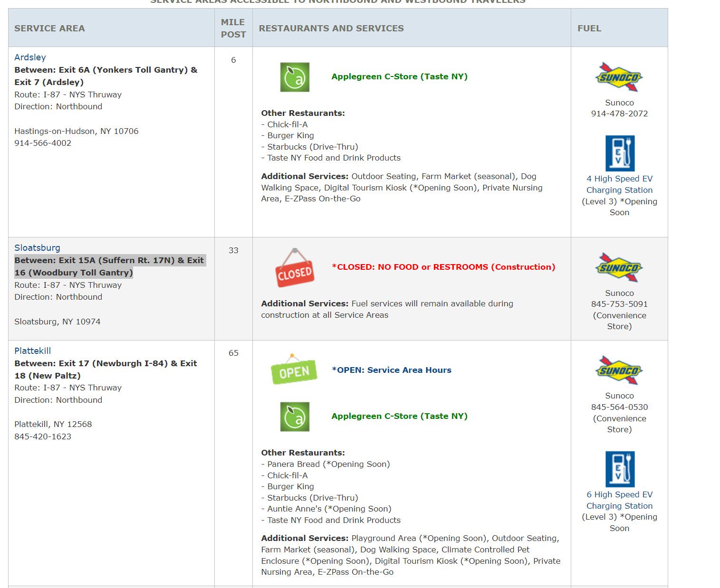This screenshot has height=588, width=720.
Task: Click the OPEN: Service Area Hours link
Action: click(392, 370)
